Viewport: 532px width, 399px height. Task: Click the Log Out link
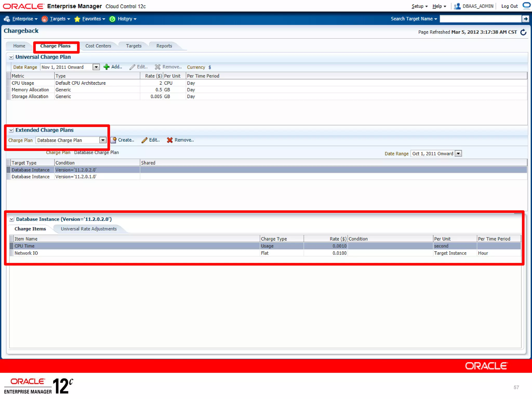pyautogui.click(x=509, y=6)
